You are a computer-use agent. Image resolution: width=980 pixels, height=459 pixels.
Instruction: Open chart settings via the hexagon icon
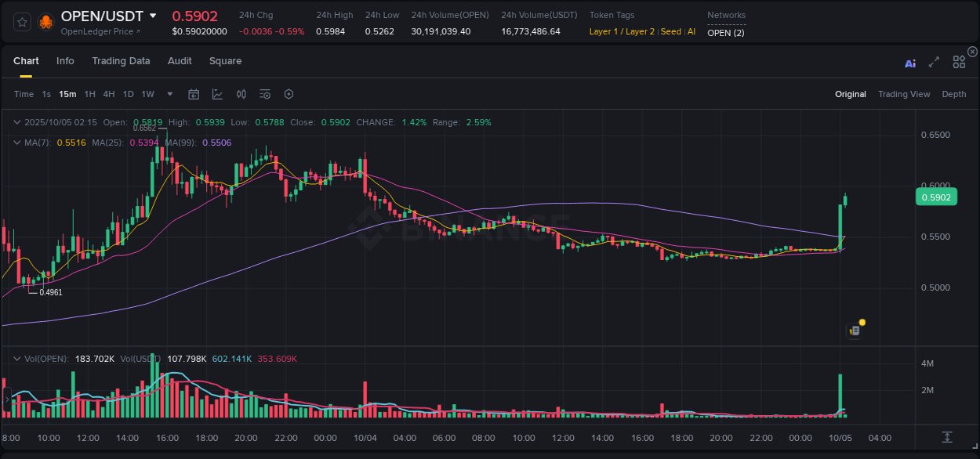tap(289, 94)
